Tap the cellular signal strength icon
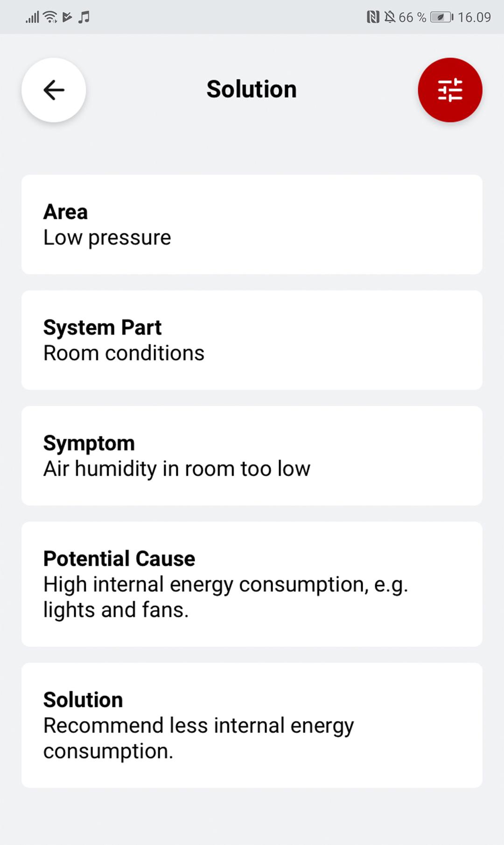The width and height of the screenshot is (504, 845). point(32,18)
